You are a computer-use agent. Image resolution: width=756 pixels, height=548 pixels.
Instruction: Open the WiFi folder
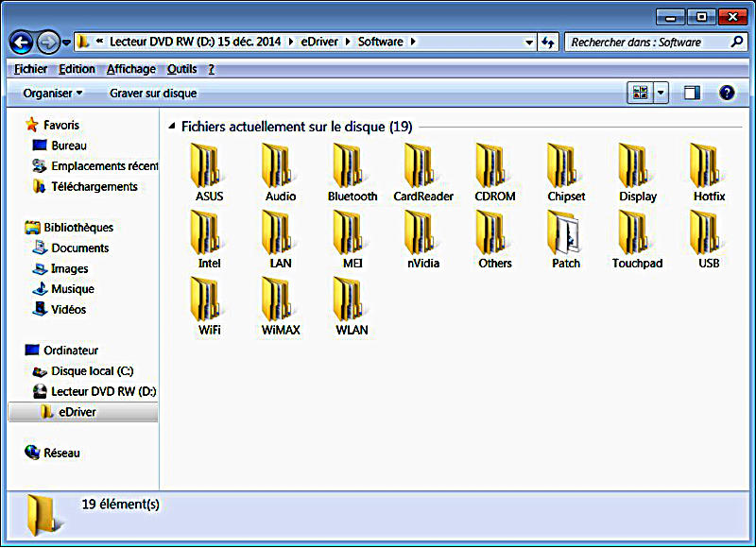pos(209,306)
